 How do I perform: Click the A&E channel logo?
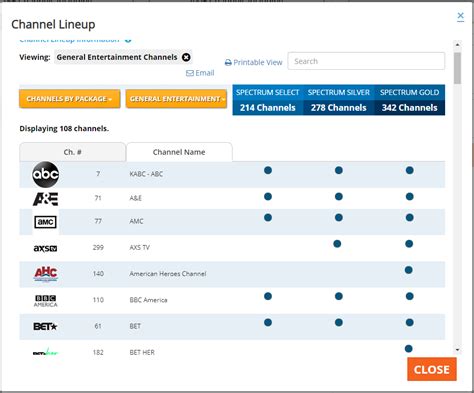click(x=45, y=199)
